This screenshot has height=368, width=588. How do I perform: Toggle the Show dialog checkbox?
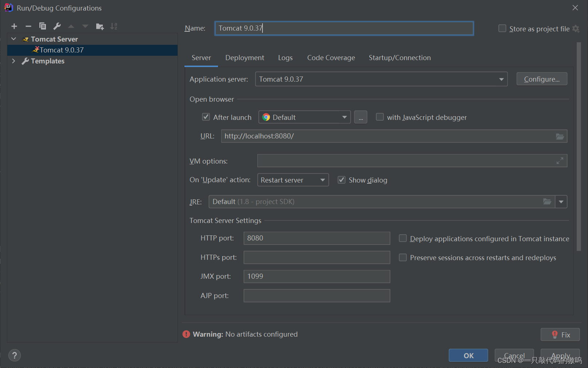point(342,180)
